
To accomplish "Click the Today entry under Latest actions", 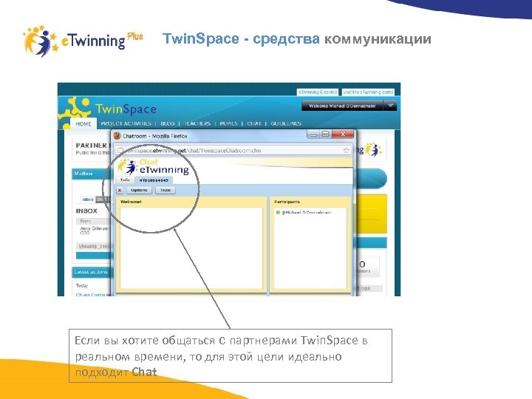I will coord(82,286).
